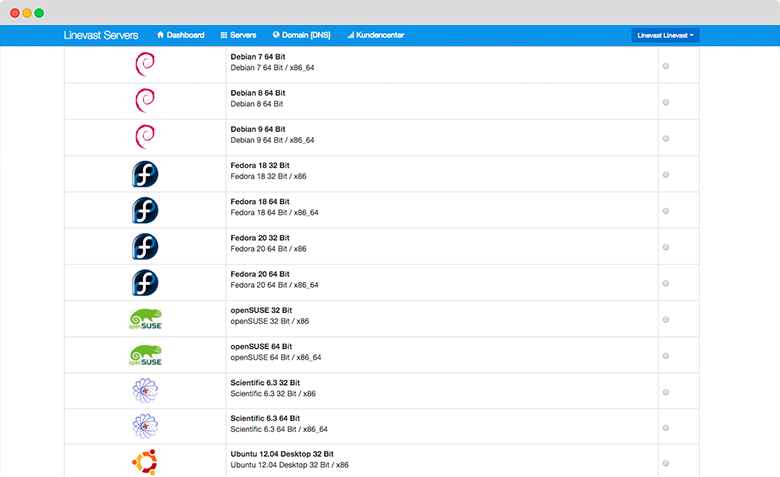Pick the Fedora 20 32 Bit radio button

click(666, 248)
